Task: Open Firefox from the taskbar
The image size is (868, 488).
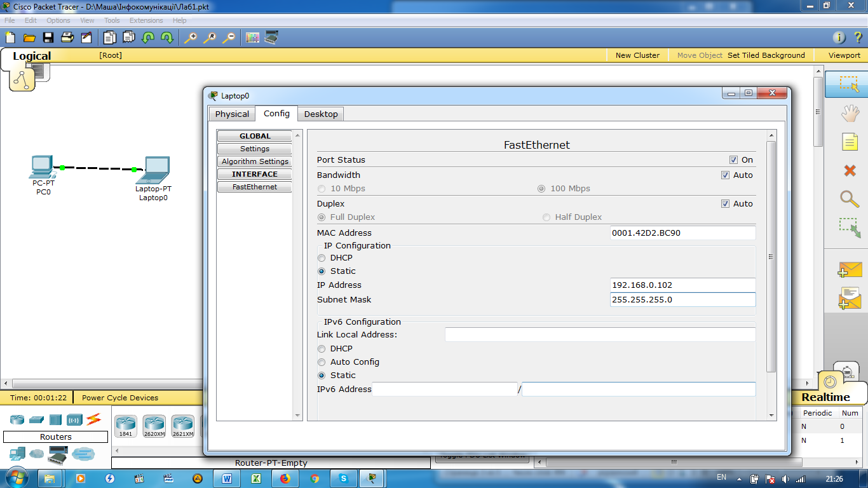Action: click(x=285, y=478)
